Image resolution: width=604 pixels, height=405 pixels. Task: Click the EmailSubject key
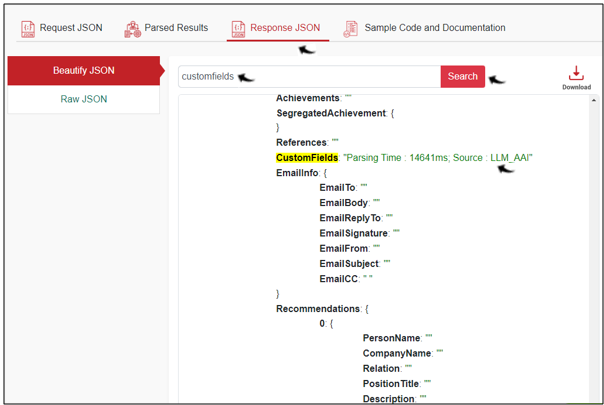point(349,263)
